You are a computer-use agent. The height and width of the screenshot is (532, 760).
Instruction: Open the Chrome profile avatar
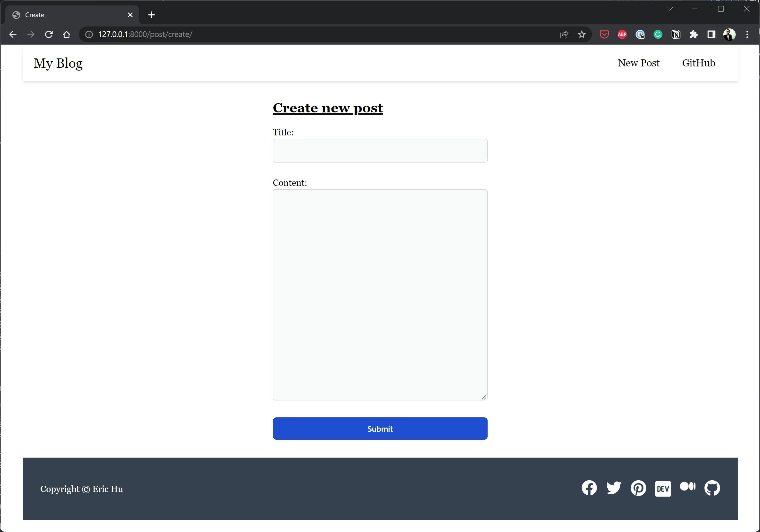click(x=729, y=34)
